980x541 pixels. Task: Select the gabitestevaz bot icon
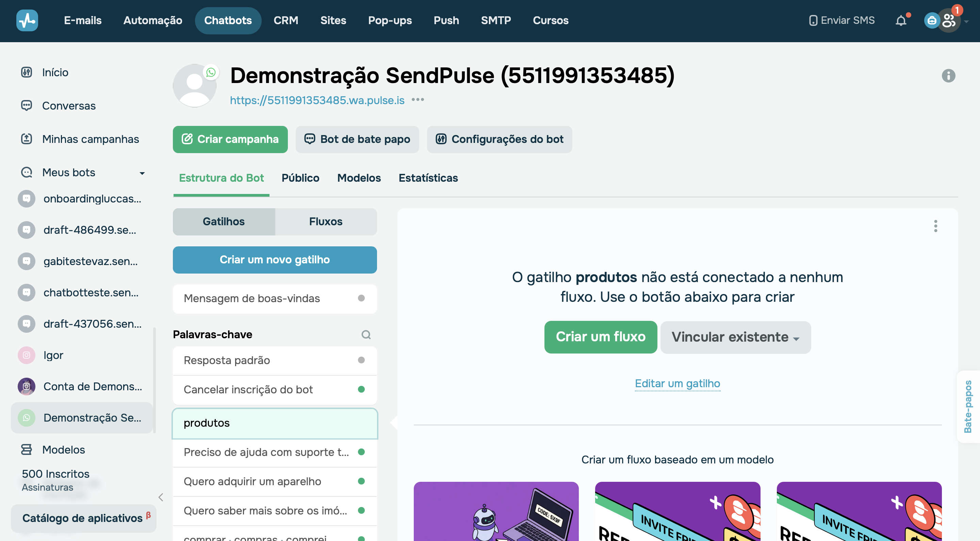[x=26, y=261]
